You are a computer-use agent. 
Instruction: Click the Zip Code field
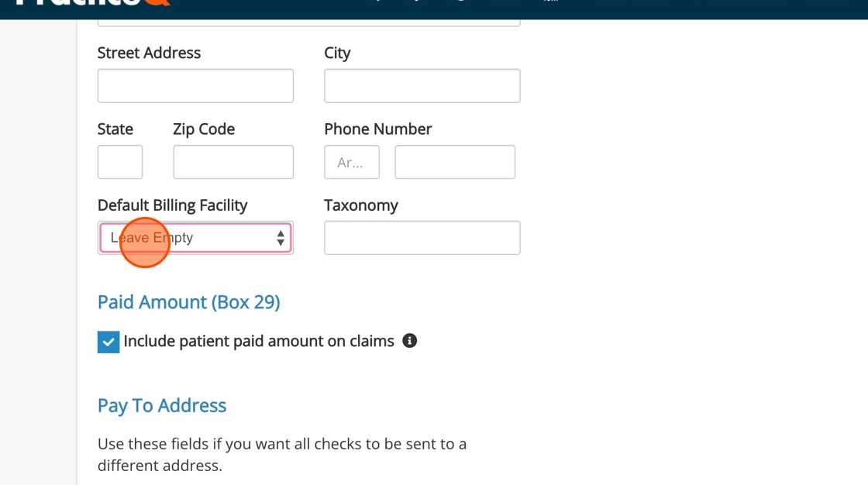[233, 162]
